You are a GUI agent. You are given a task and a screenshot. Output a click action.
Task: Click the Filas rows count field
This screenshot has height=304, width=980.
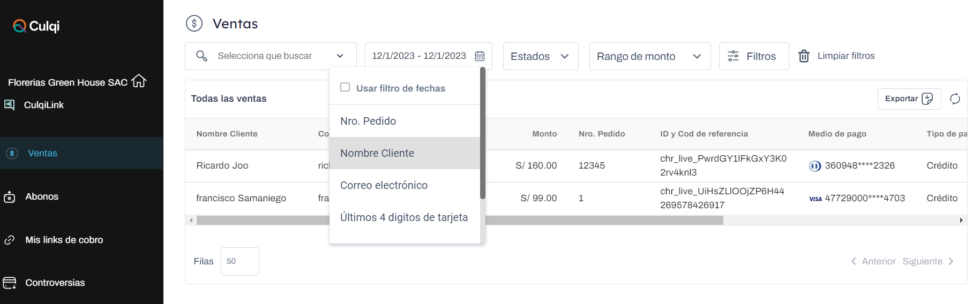tap(240, 261)
